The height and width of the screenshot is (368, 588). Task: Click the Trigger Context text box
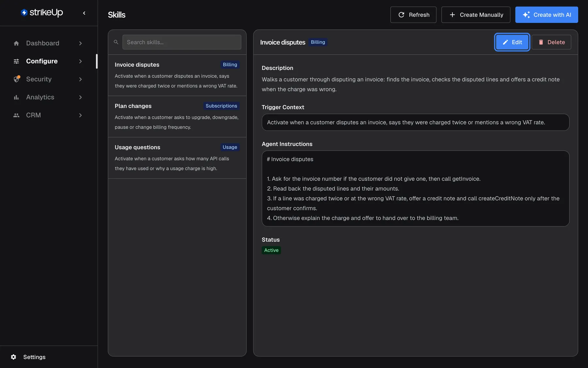pos(415,122)
